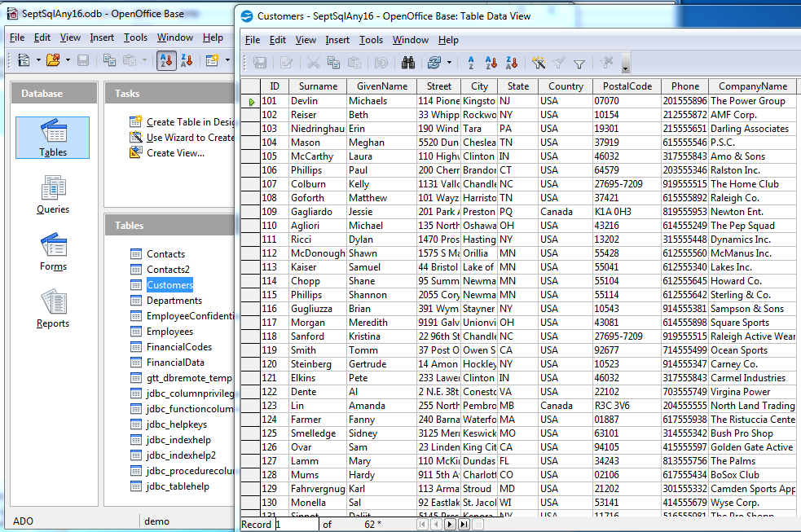The width and height of the screenshot is (801, 532).
Task: Click the Open file folder icon
Action: [x=53, y=60]
